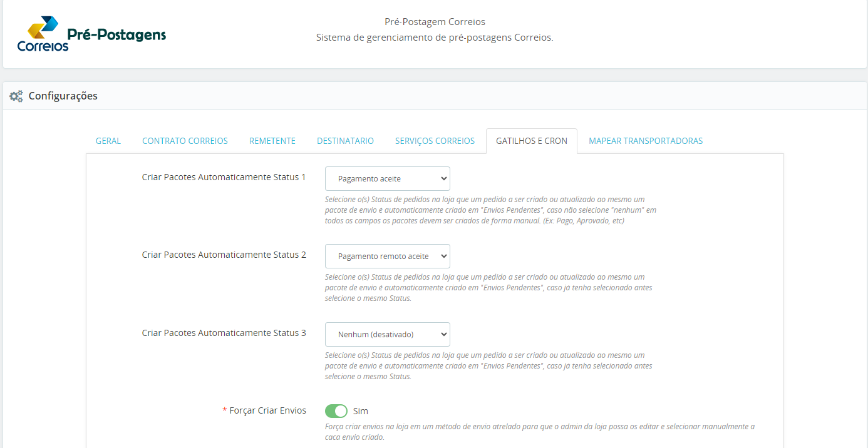Open the Status 1 dropdown
The height and width of the screenshot is (448, 868).
388,178
